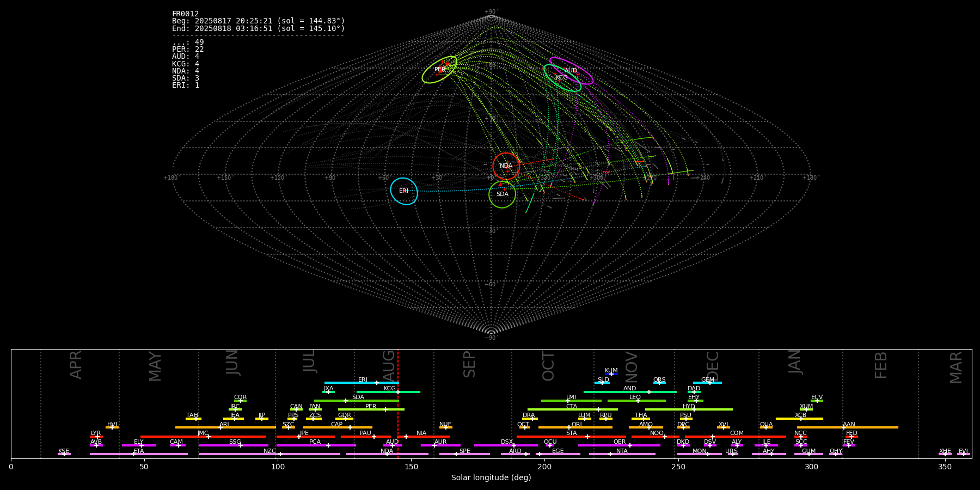Click the EVI shower label in timeline
Viewport: 980px width, 490px height.
pos(963,451)
